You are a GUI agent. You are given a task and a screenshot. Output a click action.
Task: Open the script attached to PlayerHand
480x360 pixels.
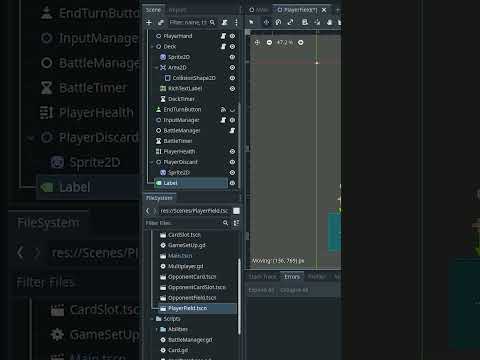click(x=223, y=36)
